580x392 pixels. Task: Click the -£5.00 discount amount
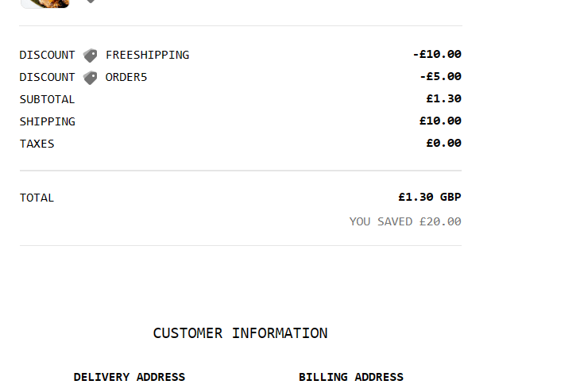(x=440, y=76)
